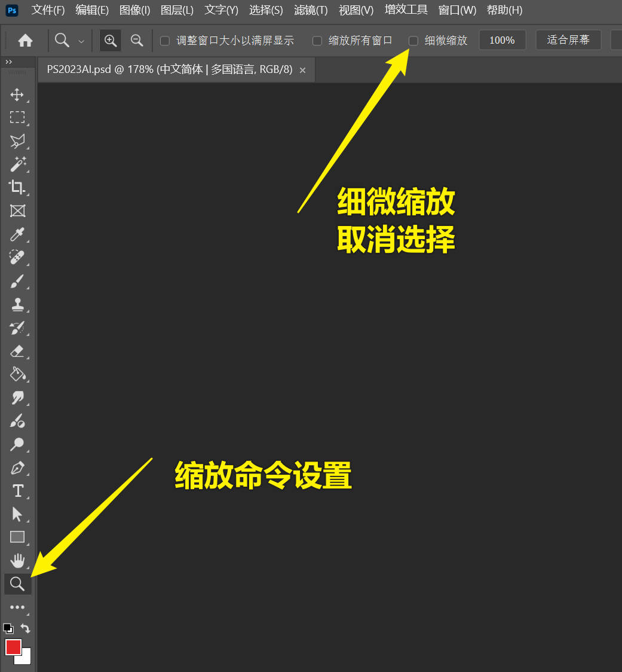Select the Frame tool
This screenshot has width=622, height=672.
click(17, 210)
